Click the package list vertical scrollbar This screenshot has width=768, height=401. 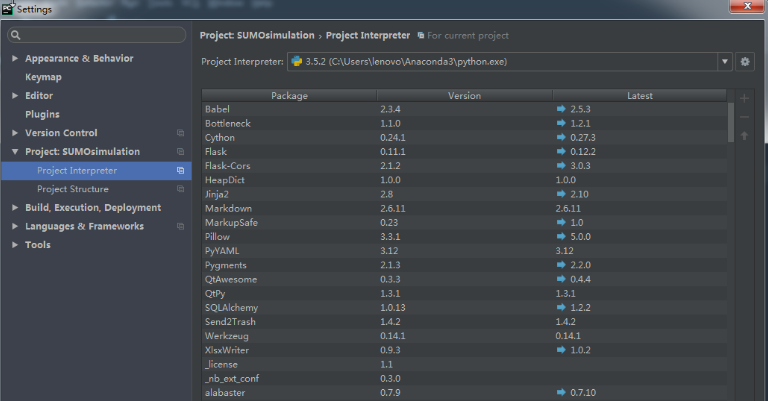[x=731, y=122]
